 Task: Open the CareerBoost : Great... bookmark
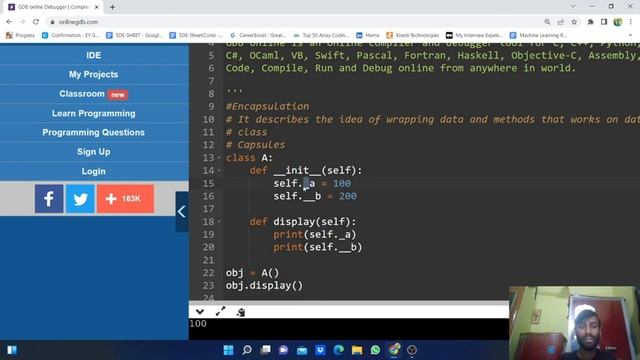[x=258, y=36]
